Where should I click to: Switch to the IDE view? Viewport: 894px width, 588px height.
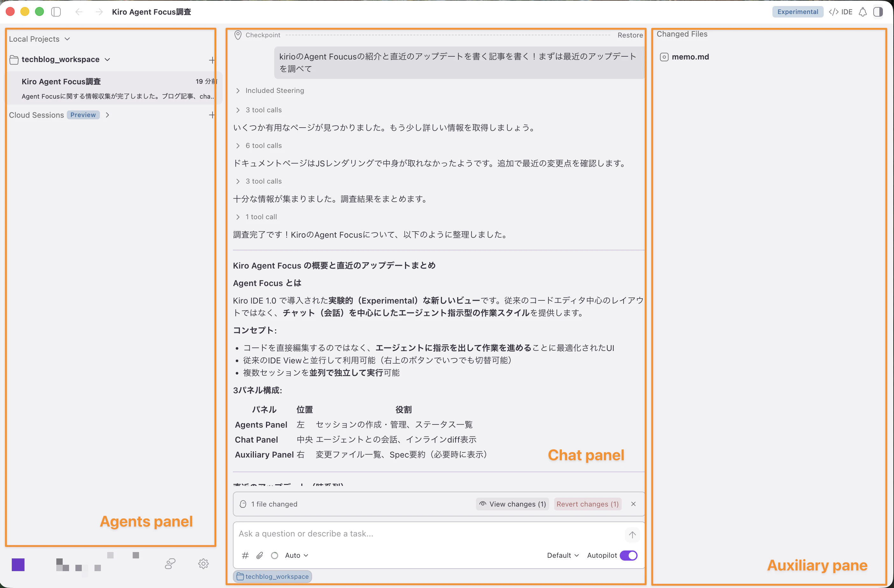coord(840,12)
